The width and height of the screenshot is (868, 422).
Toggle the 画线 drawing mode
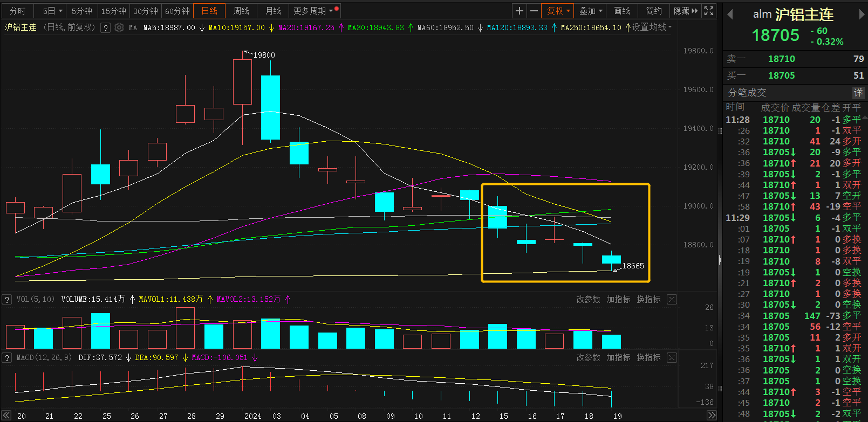[x=622, y=11]
